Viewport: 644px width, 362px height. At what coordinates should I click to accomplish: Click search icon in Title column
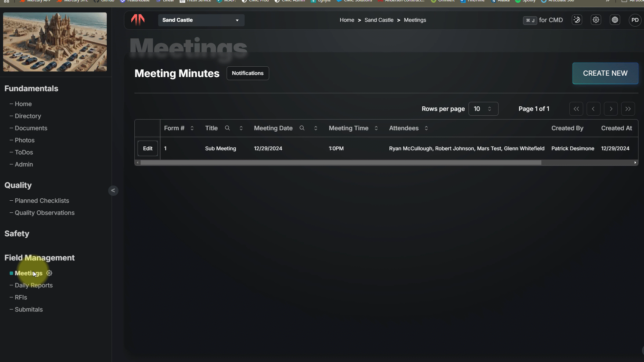227,128
